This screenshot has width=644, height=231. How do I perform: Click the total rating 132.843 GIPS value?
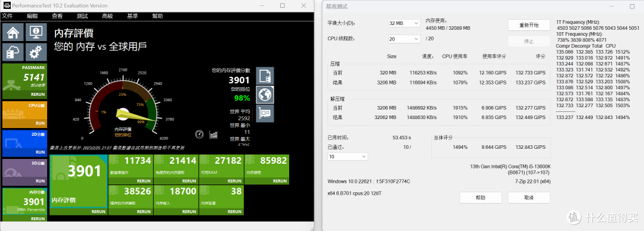tap(531, 147)
